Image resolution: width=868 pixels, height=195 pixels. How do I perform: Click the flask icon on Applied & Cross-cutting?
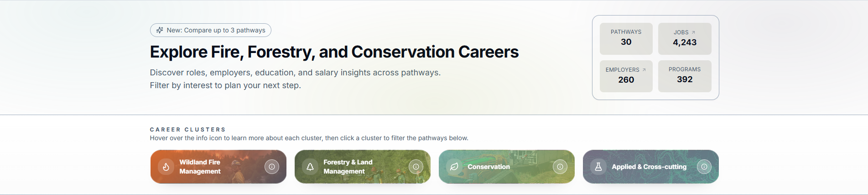(598, 167)
